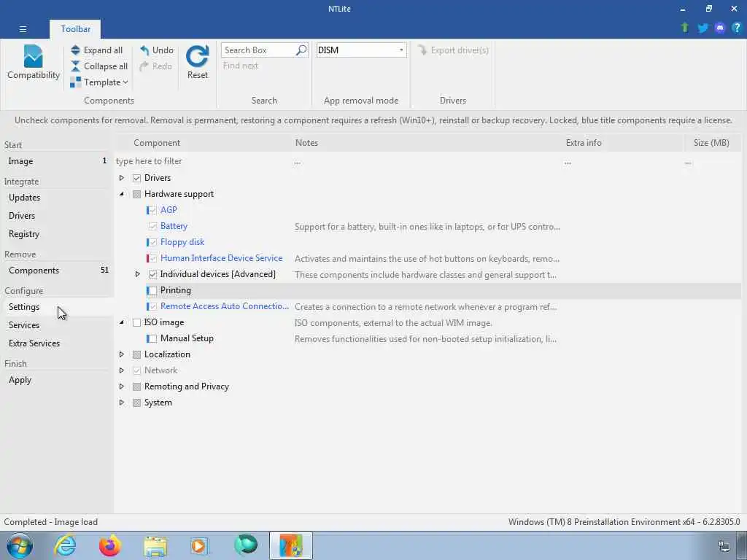Open the Discord link icon

720,28
